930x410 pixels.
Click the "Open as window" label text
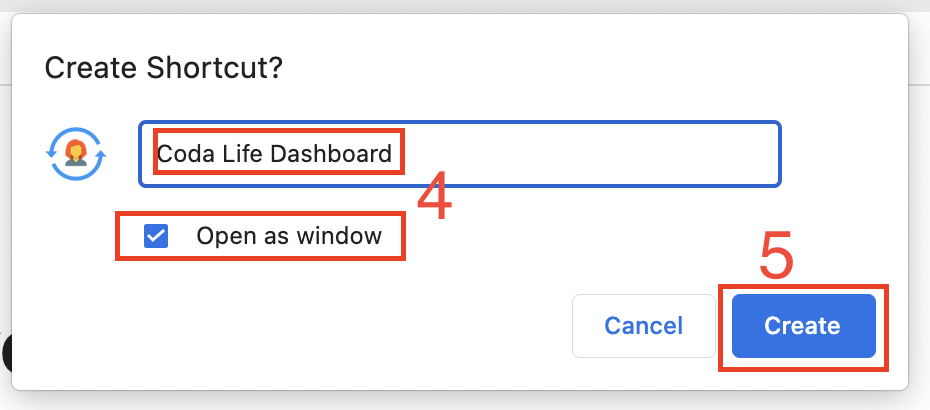coord(289,236)
